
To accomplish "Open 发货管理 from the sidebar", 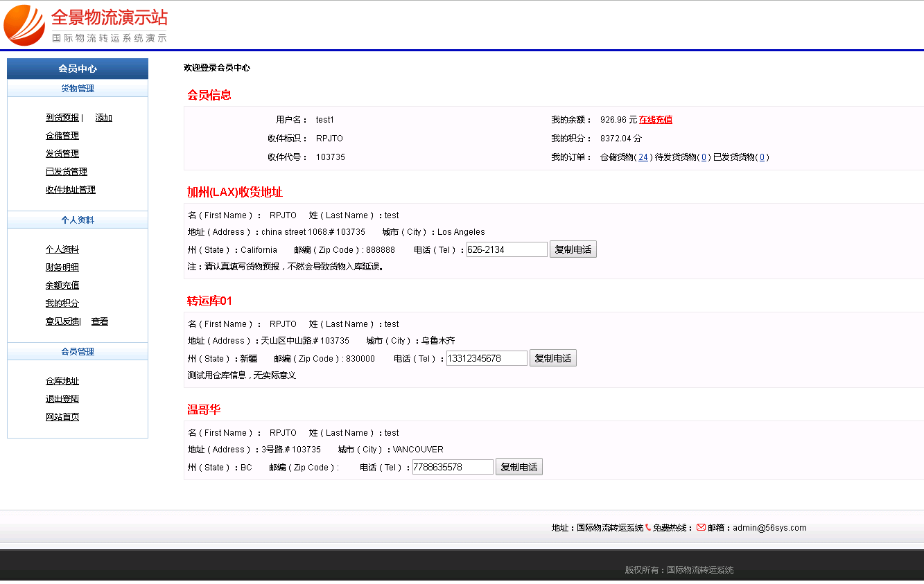I will (x=62, y=153).
